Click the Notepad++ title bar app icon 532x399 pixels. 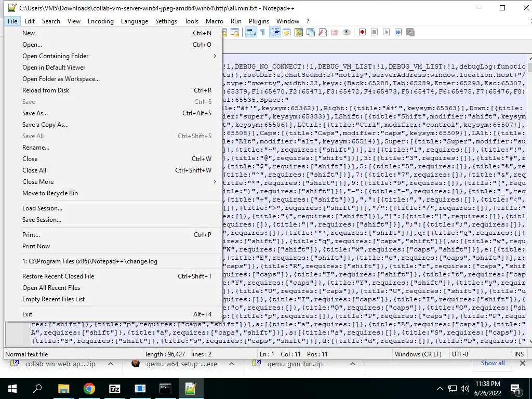click(12, 8)
